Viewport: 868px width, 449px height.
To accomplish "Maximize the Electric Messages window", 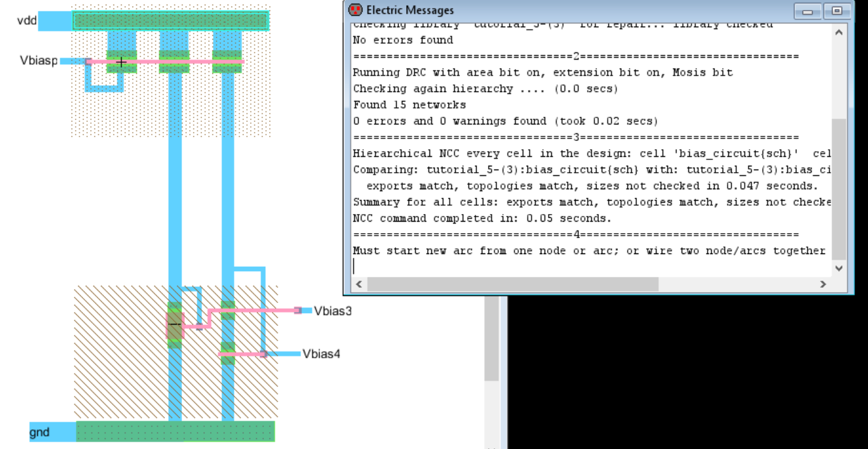I will 837,11.
